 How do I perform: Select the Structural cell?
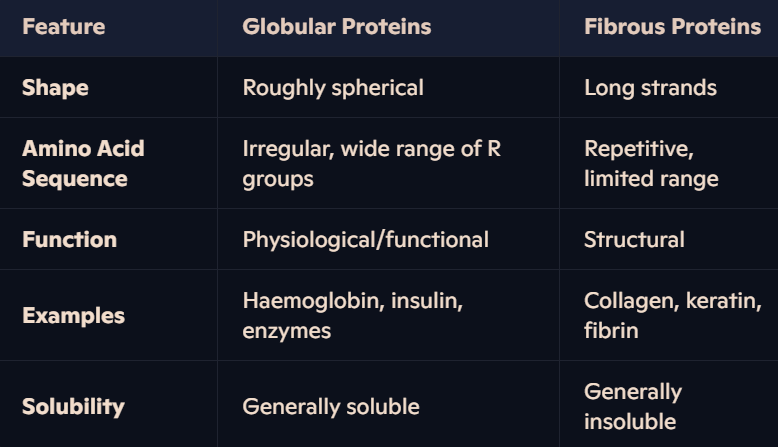(634, 240)
